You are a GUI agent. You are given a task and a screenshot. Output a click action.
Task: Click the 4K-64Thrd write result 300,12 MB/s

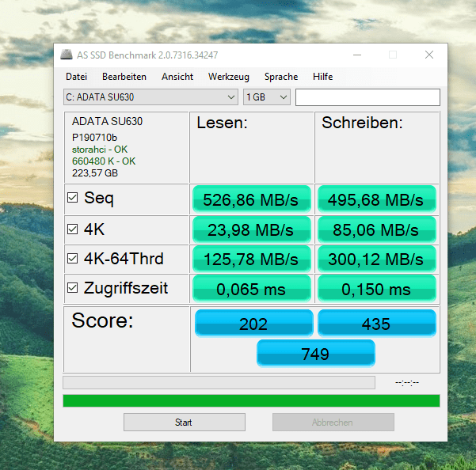[x=376, y=259]
